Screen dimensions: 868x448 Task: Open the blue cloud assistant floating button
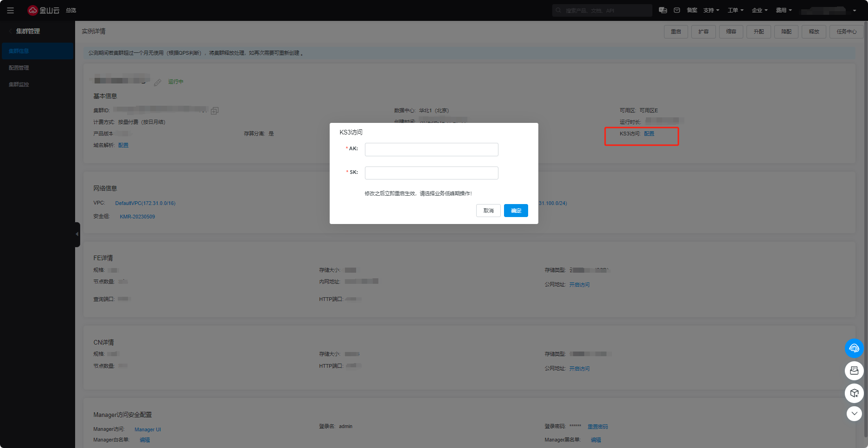point(854,348)
